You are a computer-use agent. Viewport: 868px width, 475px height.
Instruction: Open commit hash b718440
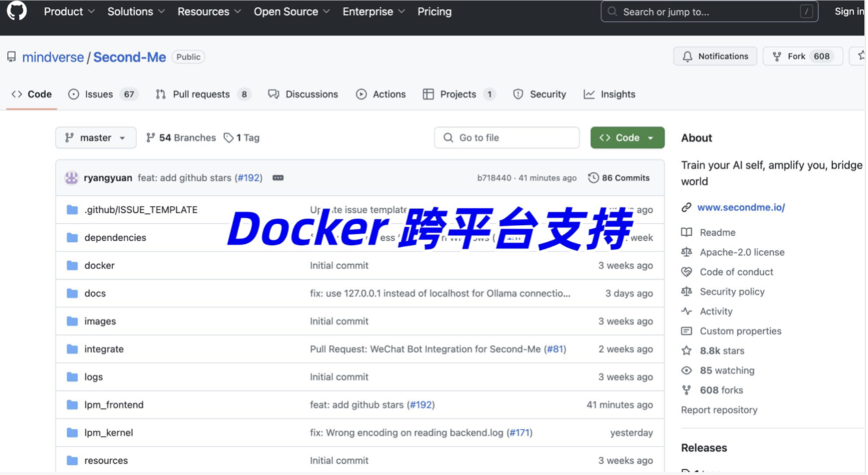tap(494, 178)
